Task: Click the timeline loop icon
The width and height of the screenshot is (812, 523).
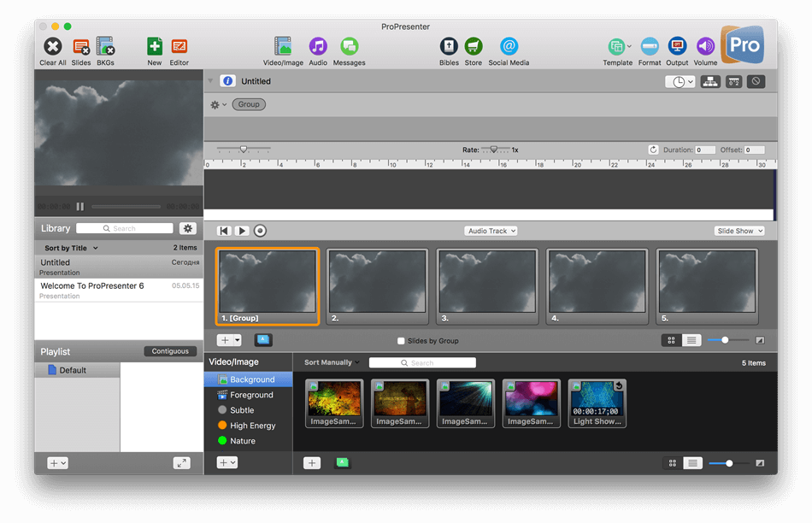Action: [x=654, y=150]
